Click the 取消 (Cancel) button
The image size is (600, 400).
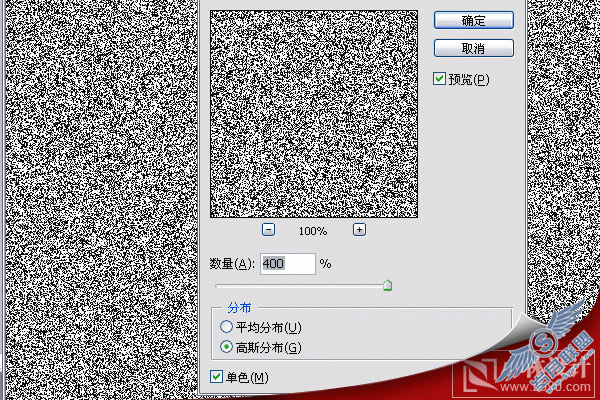[x=474, y=48]
